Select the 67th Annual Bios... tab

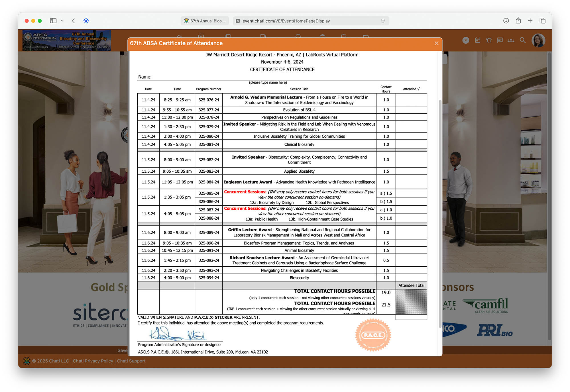(205, 21)
